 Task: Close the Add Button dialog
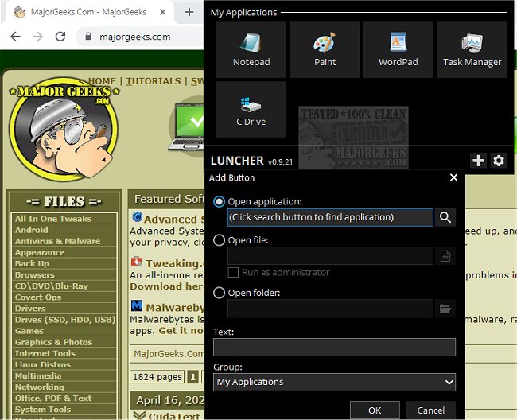point(453,177)
